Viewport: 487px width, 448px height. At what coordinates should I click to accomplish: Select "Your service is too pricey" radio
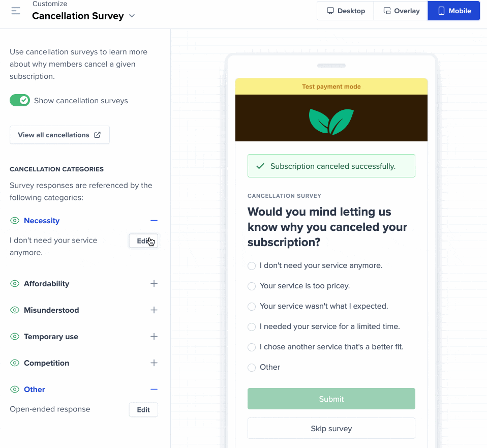[252, 286]
